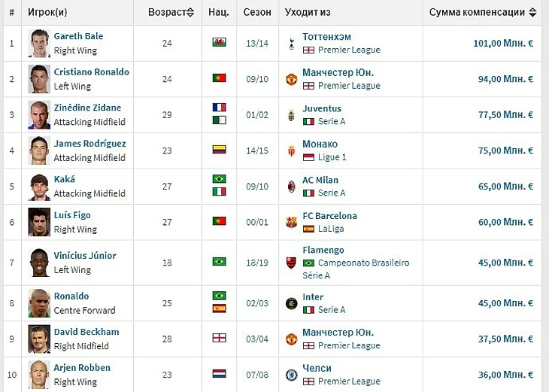Open Gareth Bale player link

[x=78, y=36]
